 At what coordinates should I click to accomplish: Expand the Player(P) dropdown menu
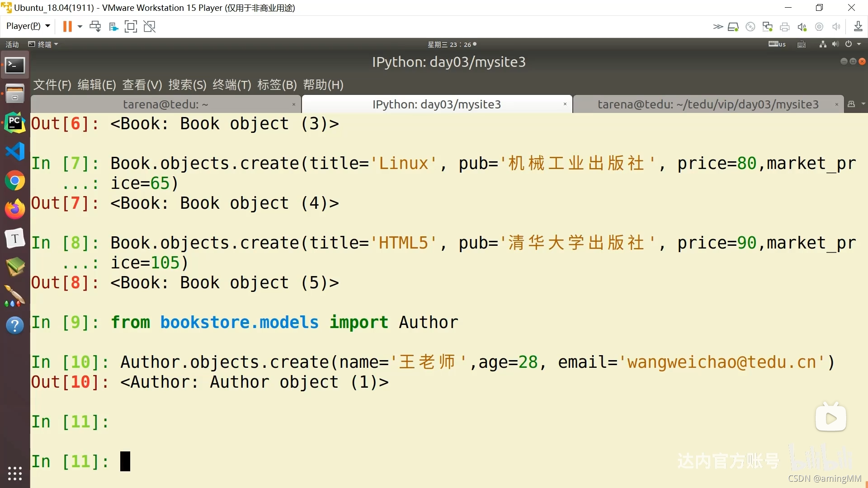(28, 26)
